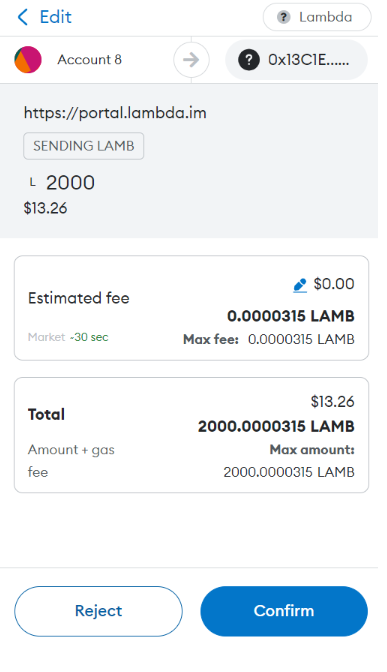This screenshot has width=387, height=672.
Task: Click the Account 8 avatar icon
Action: coord(28,60)
